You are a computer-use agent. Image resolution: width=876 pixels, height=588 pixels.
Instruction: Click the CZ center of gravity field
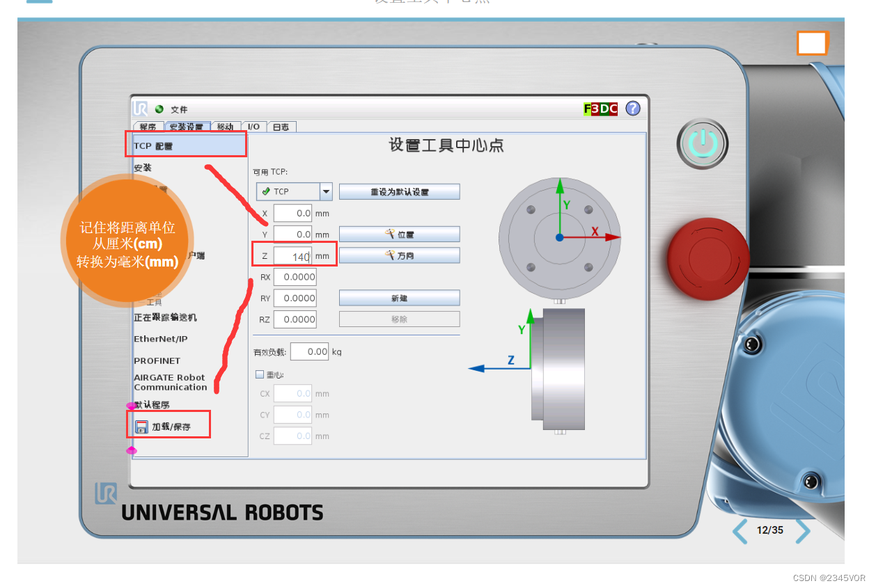pos(292,436)
